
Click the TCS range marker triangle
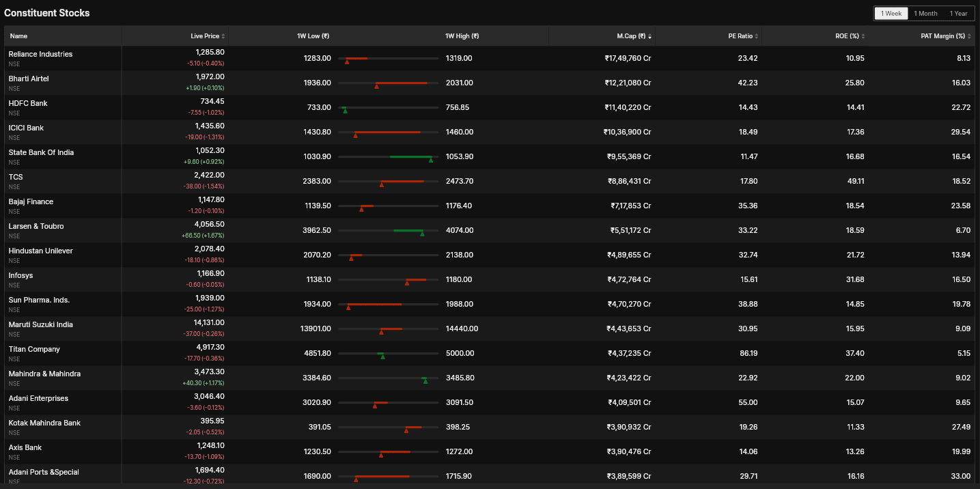(382, 184)
